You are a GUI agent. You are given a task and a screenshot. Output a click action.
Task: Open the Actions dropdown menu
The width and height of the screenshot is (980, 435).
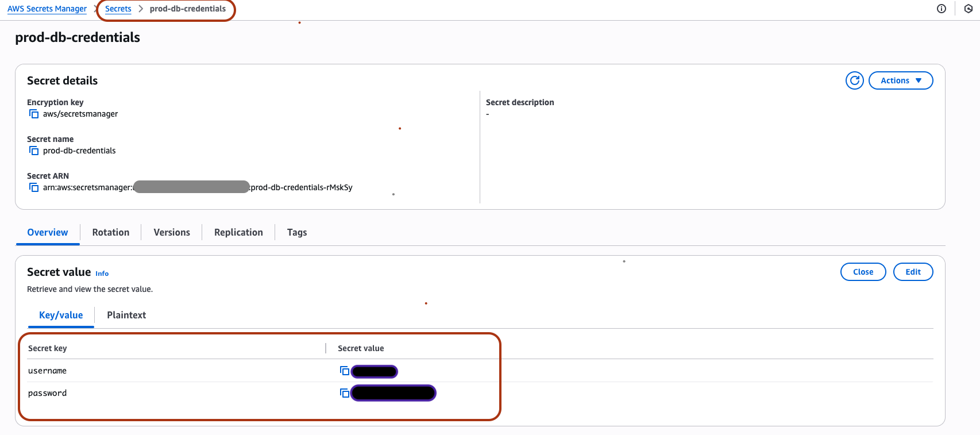click(x=901, y=80)
